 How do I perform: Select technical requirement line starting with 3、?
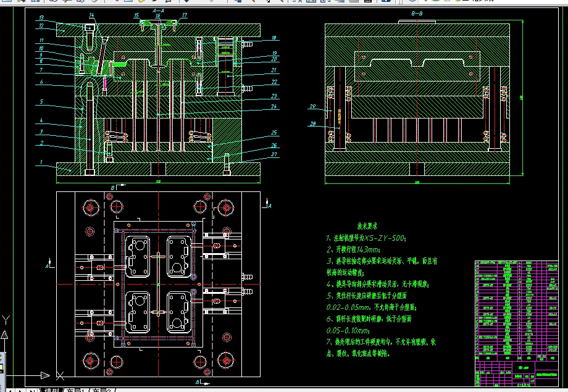(382, 261)
